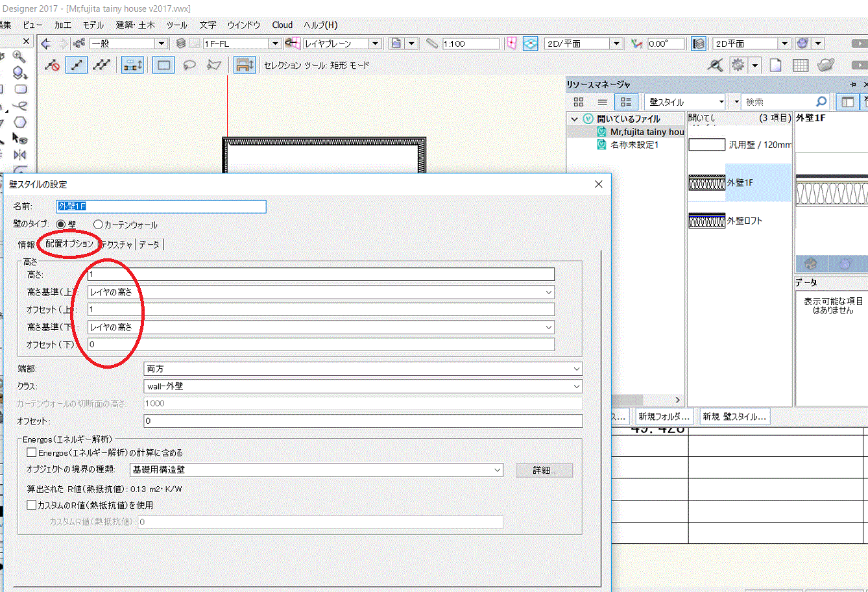Image resolution: width=868 pixels, height=592 pixels.
Task: Enable Energos calculation inclusion checkbox
Action: click(x=31, y=452)
